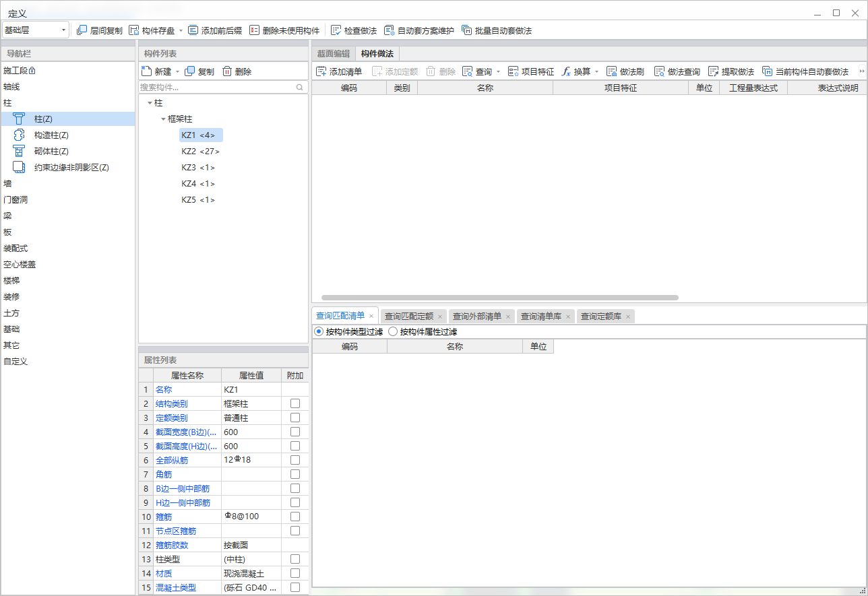This screenshot has width=868, height=596.
Task: Click the search magnifier icon in 搜索构件
Action: click(x=300, y=88)
